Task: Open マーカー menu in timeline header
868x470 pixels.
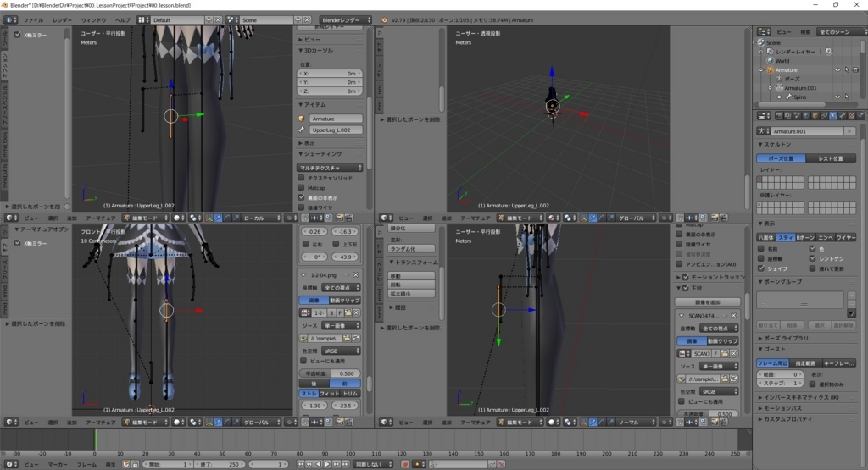Action: [x=58, y=464]
